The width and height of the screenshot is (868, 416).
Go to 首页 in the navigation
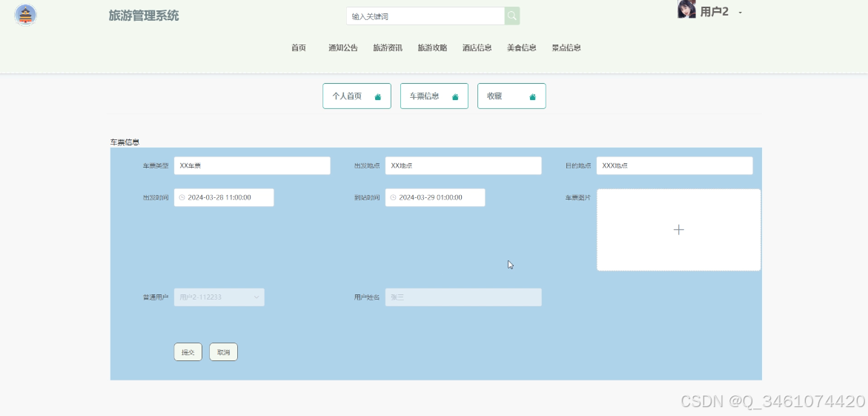pos(299,47)
